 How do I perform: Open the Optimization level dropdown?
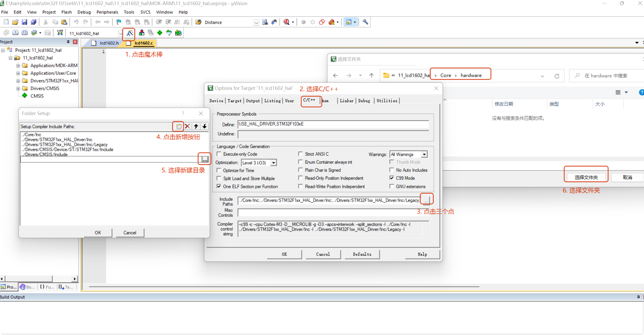[274, 163]
